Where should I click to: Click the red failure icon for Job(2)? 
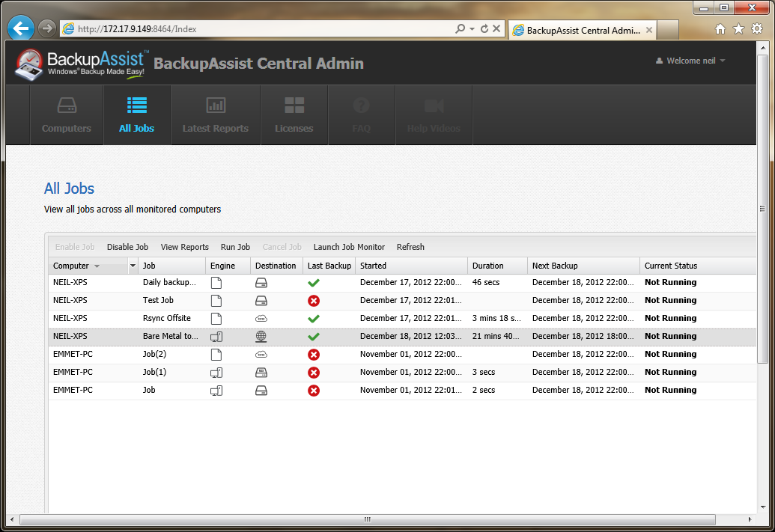point(313,355)
